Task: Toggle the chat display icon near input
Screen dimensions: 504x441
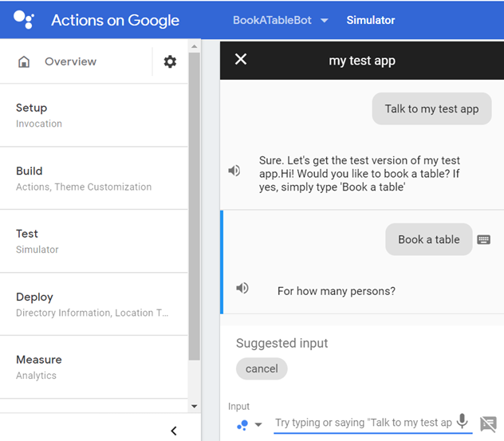Action: (488, 423)
